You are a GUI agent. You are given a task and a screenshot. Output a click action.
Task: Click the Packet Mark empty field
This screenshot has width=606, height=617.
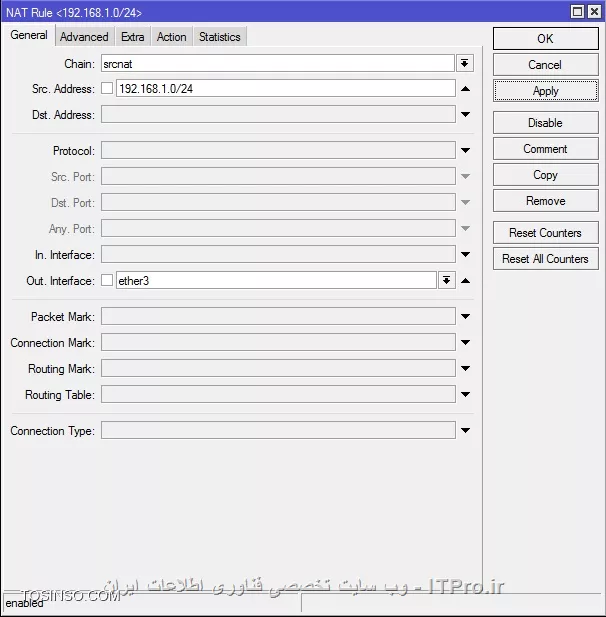tap(278, 316)
